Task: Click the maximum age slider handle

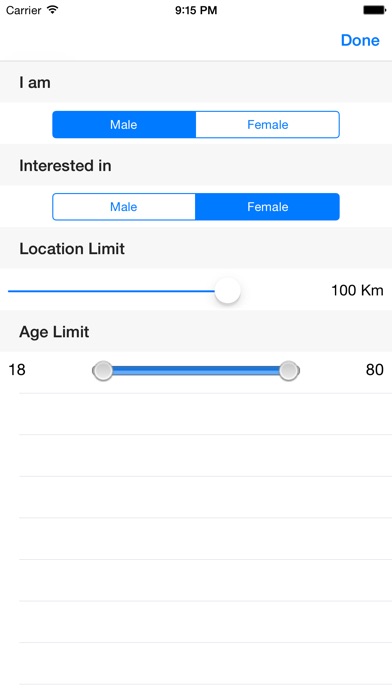Action: 289,371
